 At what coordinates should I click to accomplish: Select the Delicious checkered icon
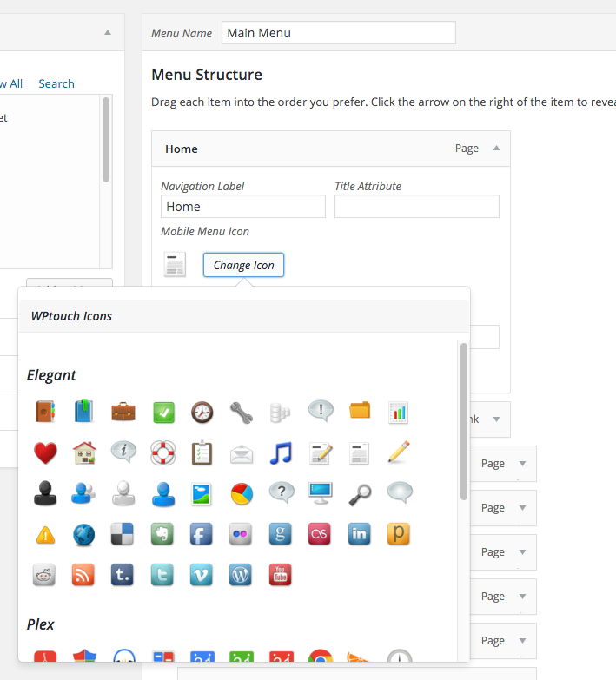[x=122, y=534]
